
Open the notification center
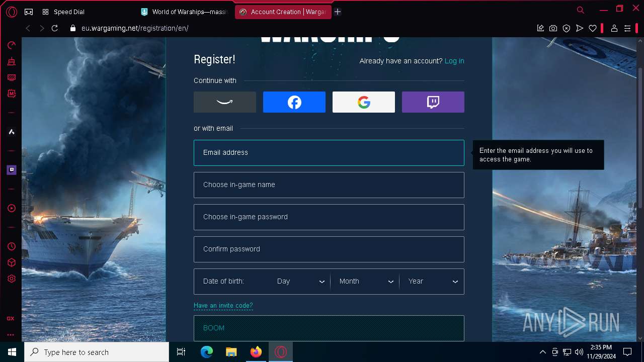point(627,352)
